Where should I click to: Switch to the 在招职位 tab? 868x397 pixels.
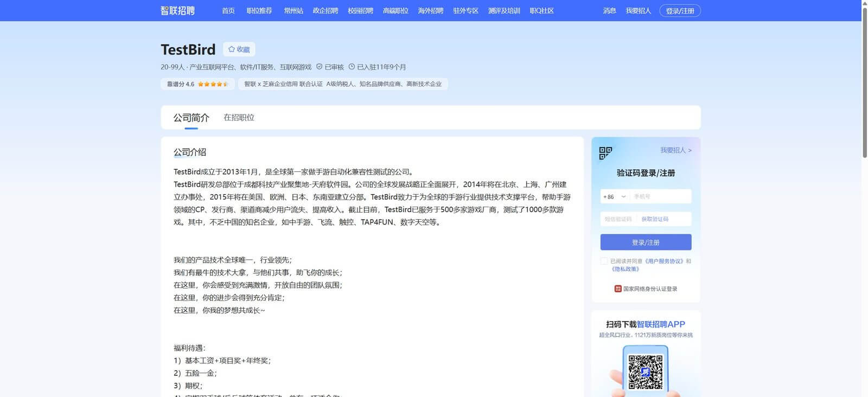pos(239,118)
